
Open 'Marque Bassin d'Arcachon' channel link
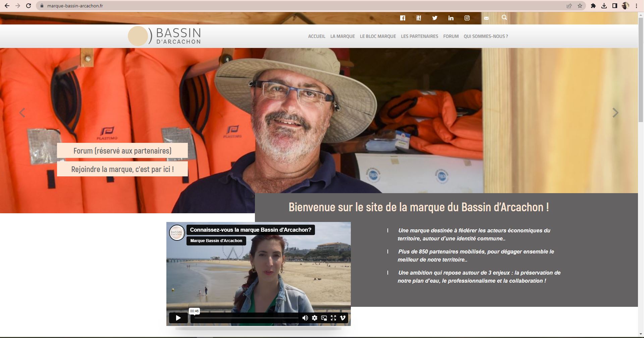pyautogui.click(x=216, y=241)
